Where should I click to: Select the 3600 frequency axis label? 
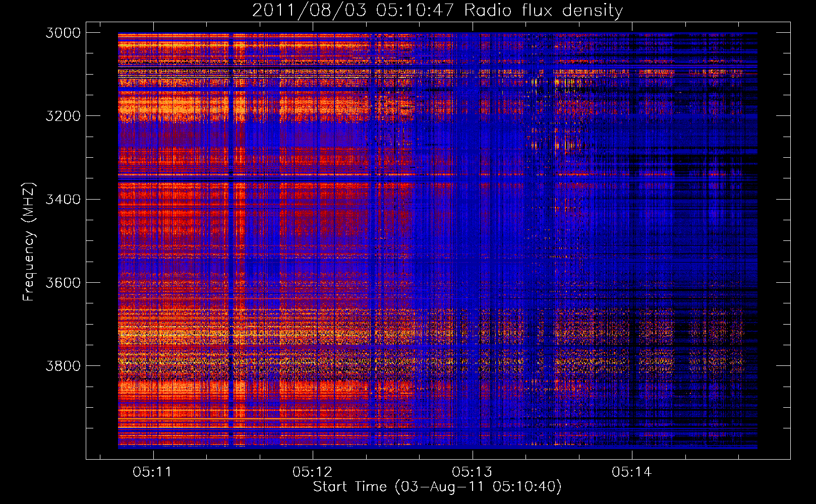(x=63, y=282)
